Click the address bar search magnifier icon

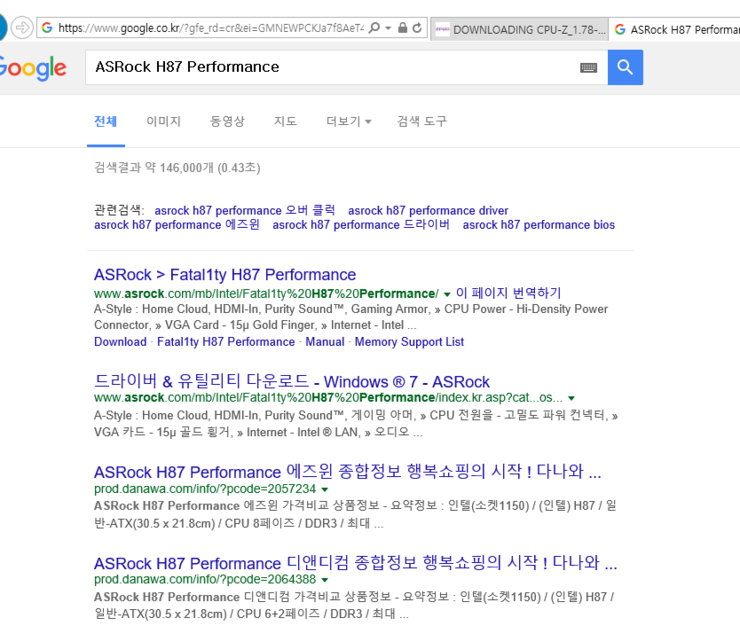point(374,28)
